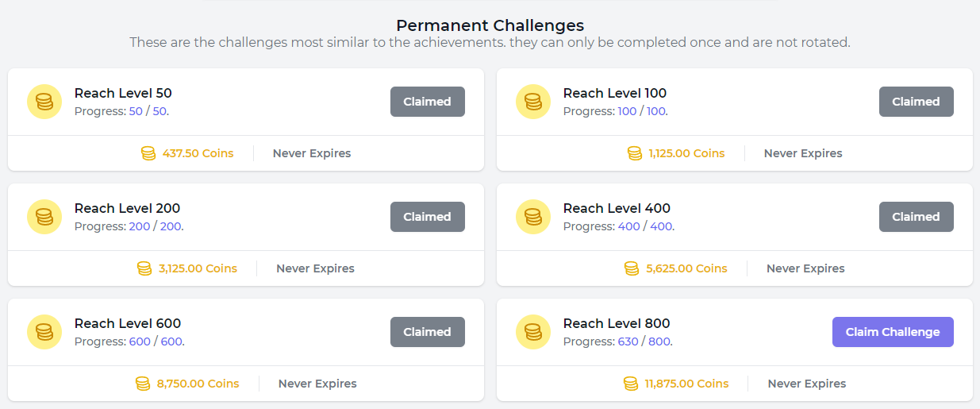980x409 pixels.
Task: Click the coin icon beside Reach Level 100
Action: coord(533,102)
